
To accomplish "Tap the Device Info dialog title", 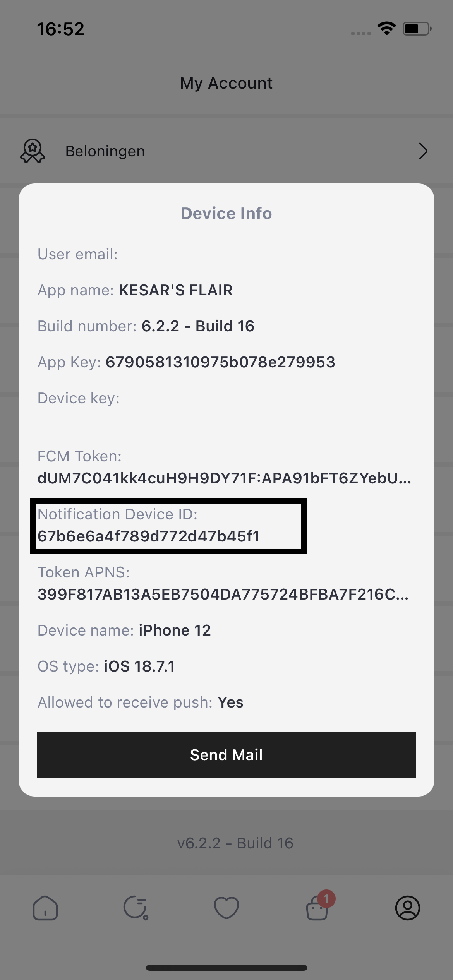I will [226, 213].
